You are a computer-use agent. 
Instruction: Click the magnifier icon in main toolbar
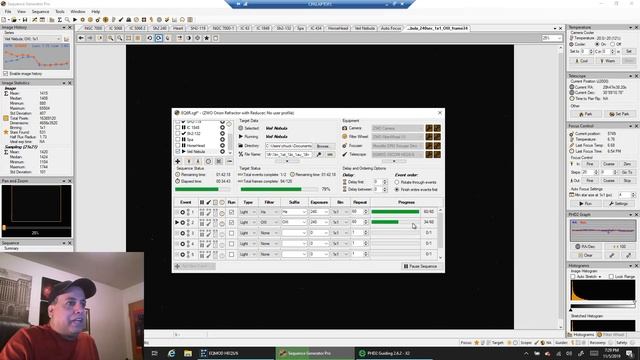tap(67, 20)
